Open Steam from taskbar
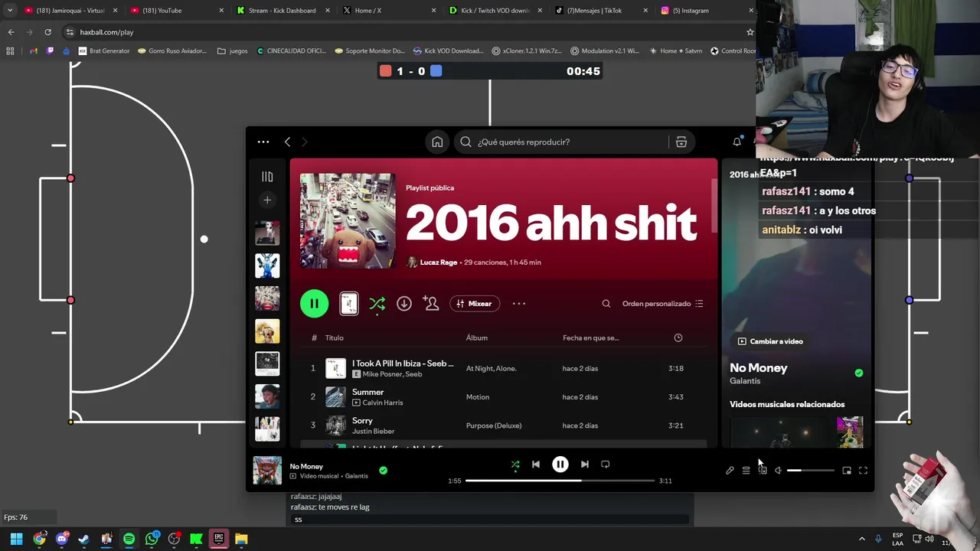The image size is (980, 551). [83, 539]
